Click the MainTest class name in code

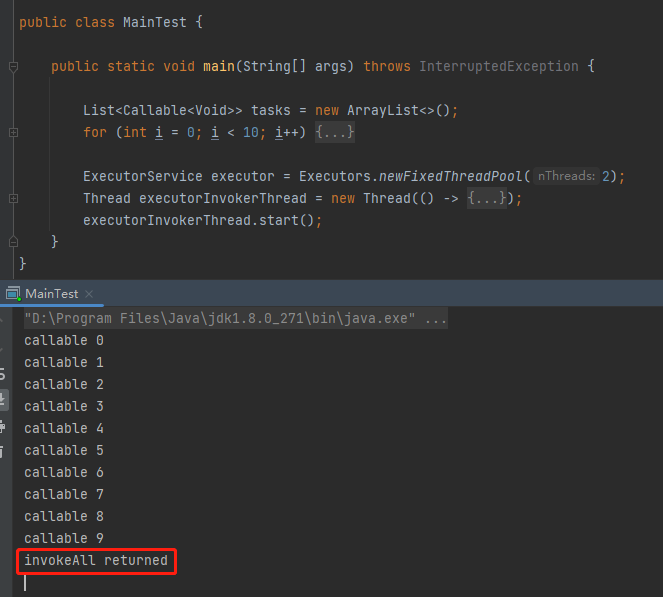click(155, 22)
